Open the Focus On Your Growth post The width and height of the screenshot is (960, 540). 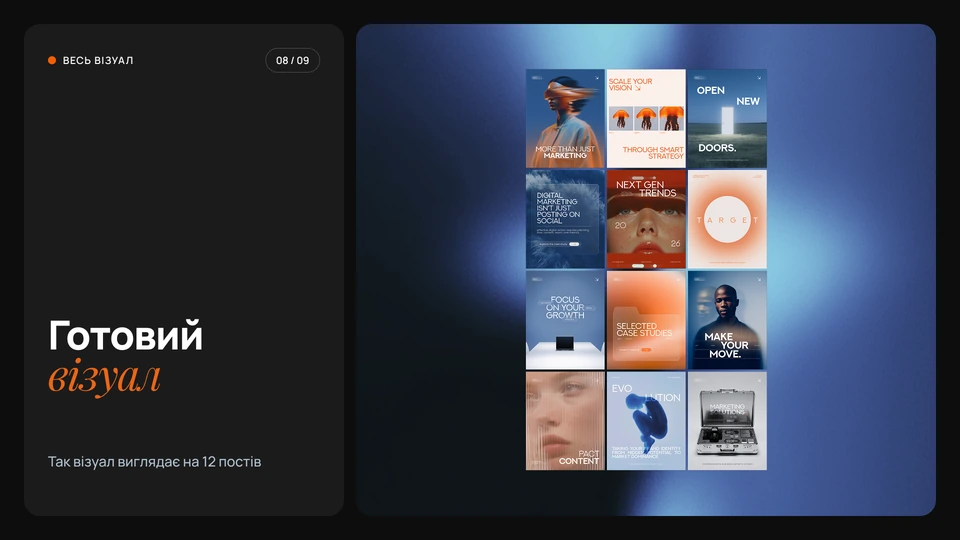click(x=565, y=320)
